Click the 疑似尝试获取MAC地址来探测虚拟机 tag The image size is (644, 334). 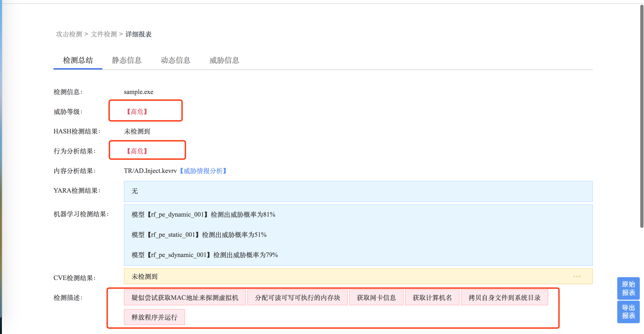[x=185, y=297]
